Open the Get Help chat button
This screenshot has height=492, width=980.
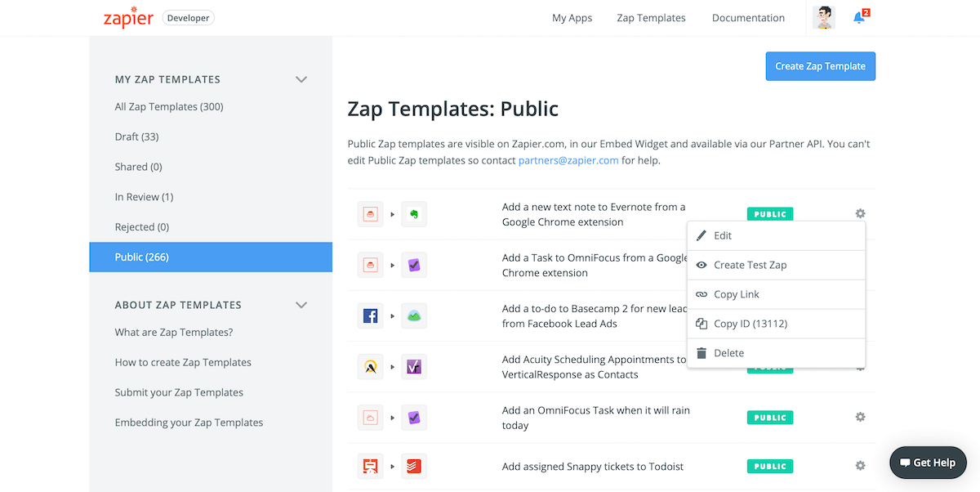(x=928, y=463)
